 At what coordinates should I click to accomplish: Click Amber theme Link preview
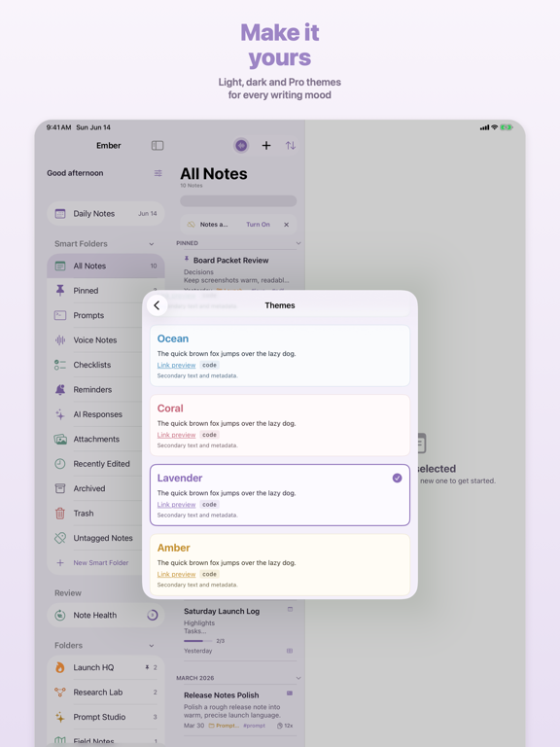[x=176, y=574]
